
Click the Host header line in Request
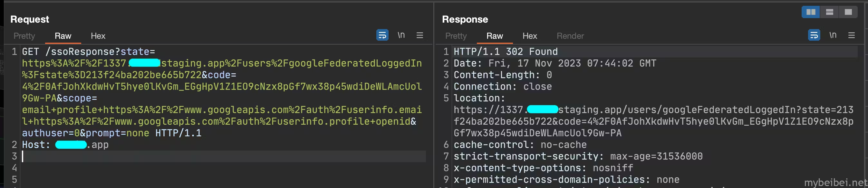[65, 145]
